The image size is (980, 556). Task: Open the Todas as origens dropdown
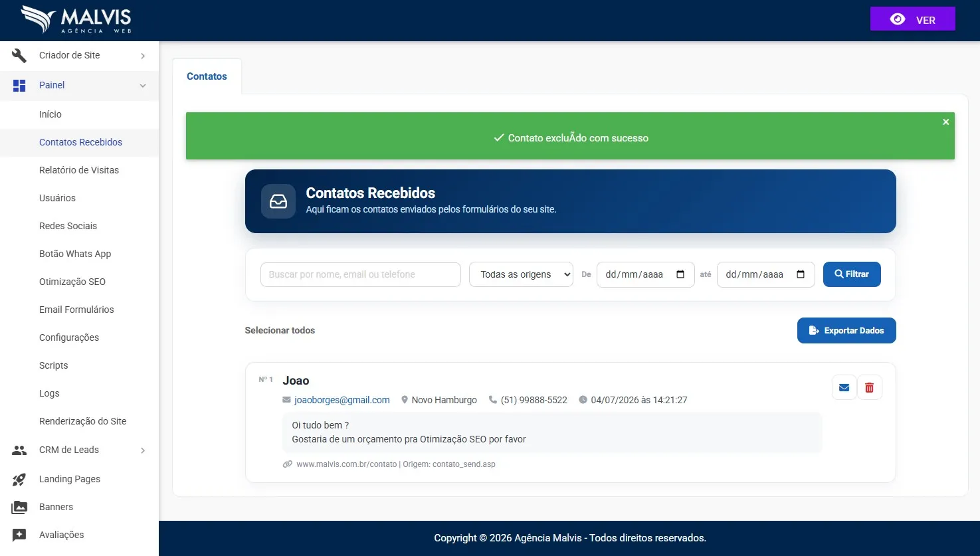click(x=521, y=274)
